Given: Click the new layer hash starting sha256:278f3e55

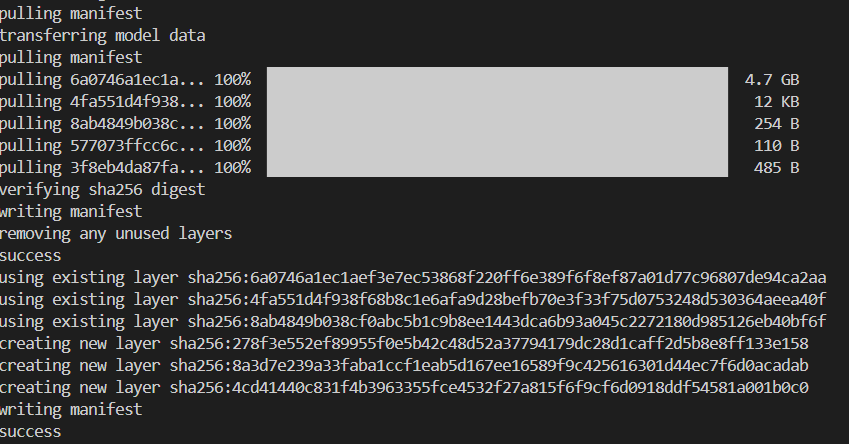Looking at the screenshot, I should coord(489,343).
